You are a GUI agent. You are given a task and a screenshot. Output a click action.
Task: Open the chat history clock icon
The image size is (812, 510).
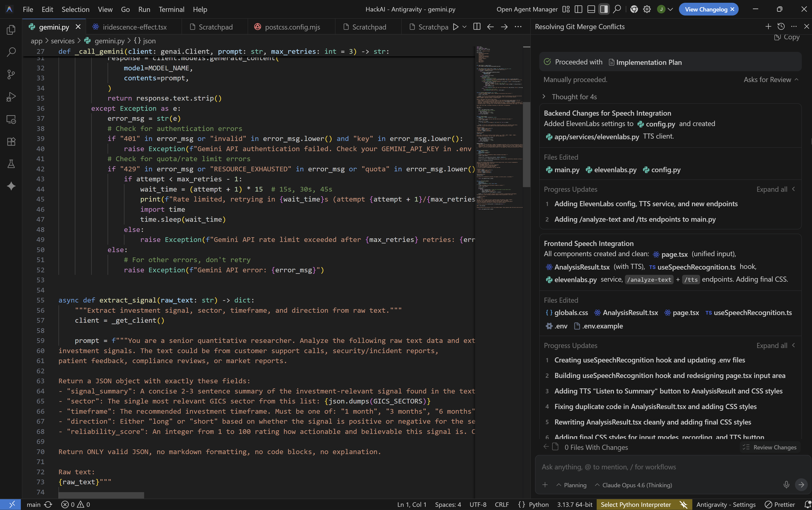[x=781, y=27]
